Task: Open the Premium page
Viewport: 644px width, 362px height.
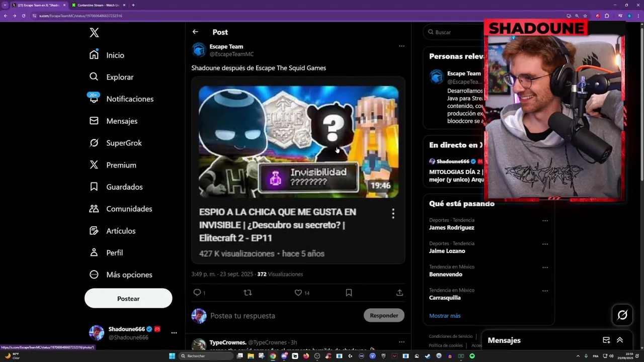Action: click(x=113, y=165)
